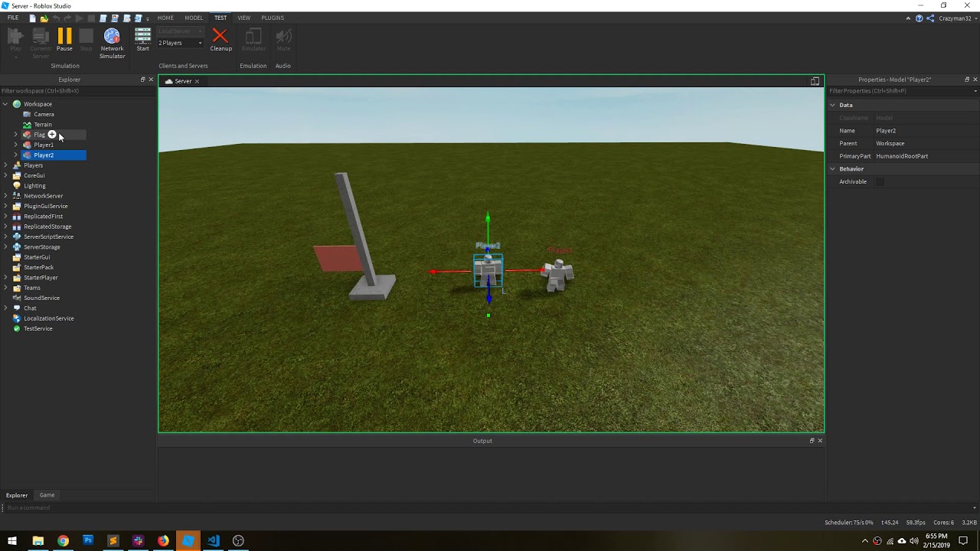980x551 pixels.
Task: Close the Output panel
Action: coord(820,441)
